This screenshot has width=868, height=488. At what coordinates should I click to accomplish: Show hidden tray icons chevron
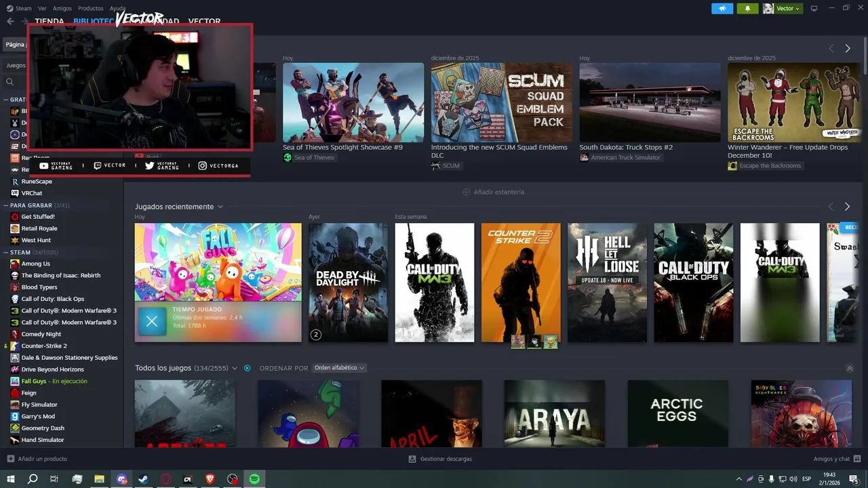click(x=739, y=479)
